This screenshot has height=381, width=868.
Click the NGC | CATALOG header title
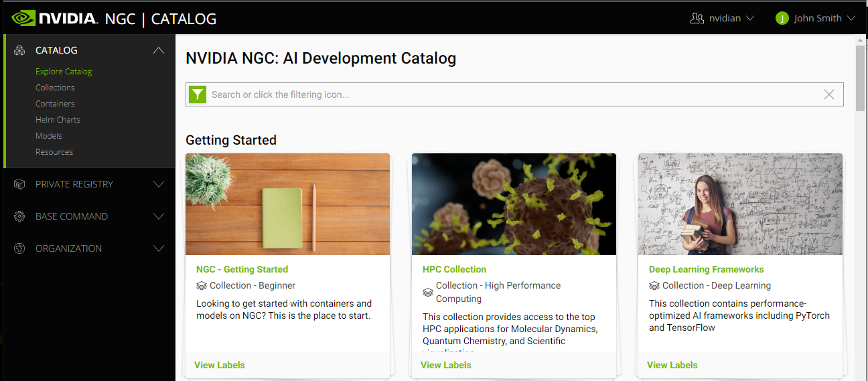(161, 19)
